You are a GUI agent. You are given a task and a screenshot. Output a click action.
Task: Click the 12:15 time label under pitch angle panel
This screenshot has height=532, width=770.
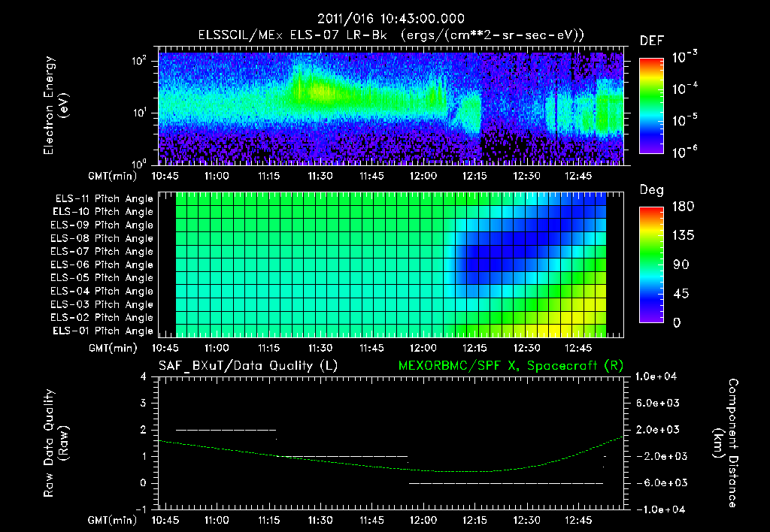(x=475, y=348)
